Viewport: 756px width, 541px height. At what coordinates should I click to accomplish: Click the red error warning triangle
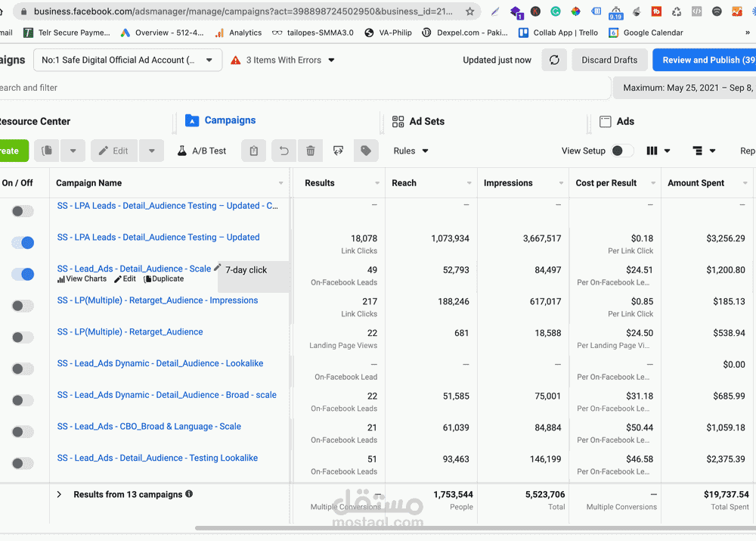pyautogui.click(x=235, y=61)
